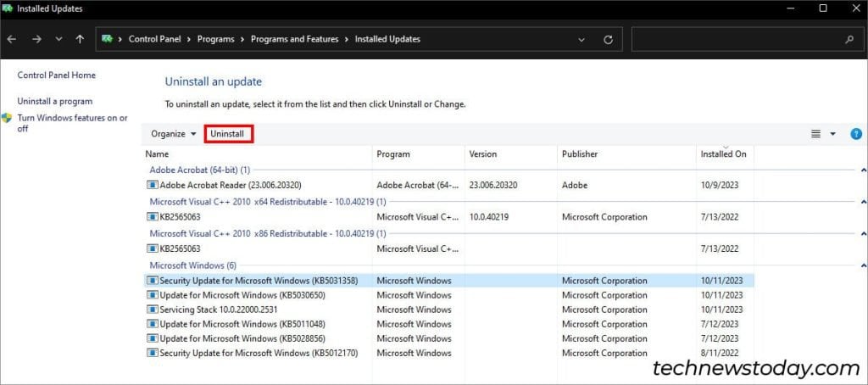Image resolution: width=868 pixels, height=385 pixels.
Task: Select Servicing Stack 10.0.22000.2531
Action: 448,310
